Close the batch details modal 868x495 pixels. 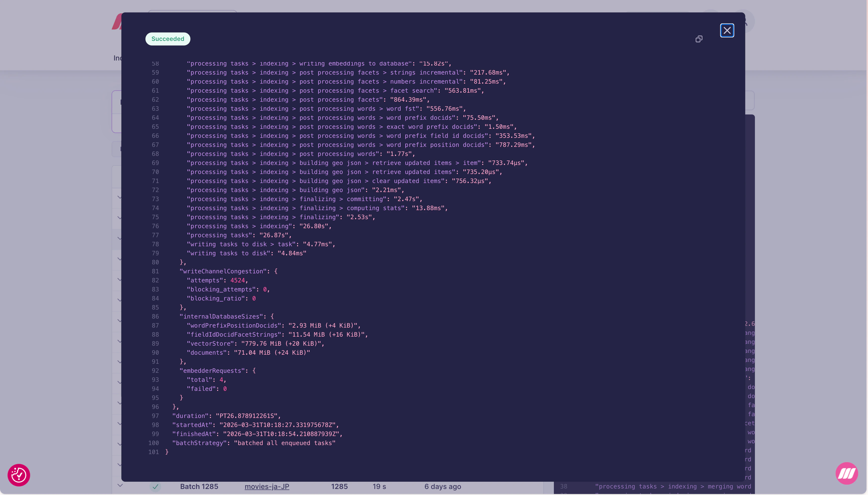point(727,30)
